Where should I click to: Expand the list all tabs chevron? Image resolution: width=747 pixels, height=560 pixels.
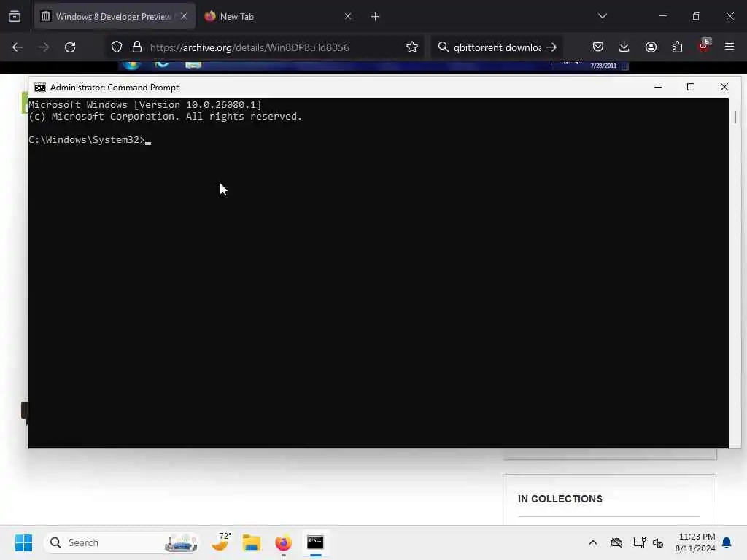point(602,16)
